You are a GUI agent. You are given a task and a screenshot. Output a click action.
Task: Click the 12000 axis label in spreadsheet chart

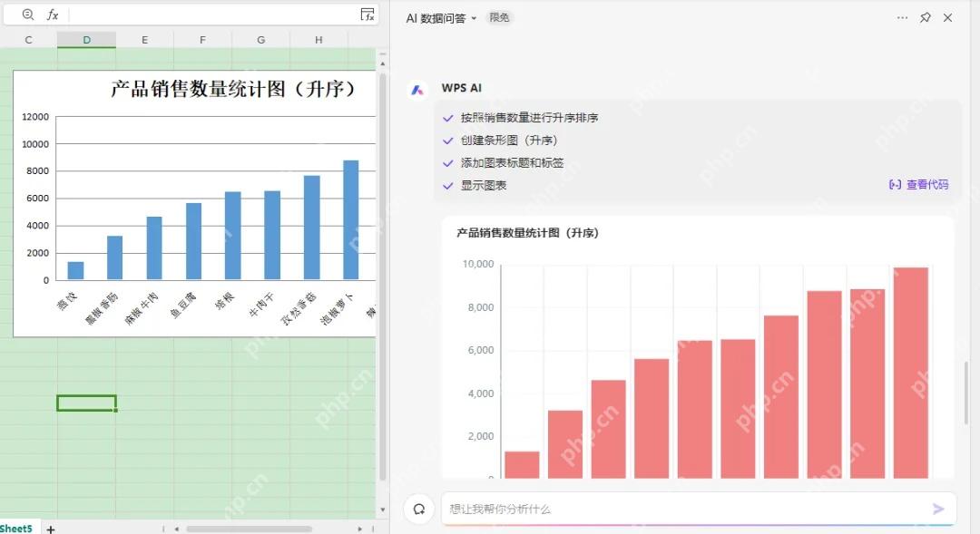pos(35,117)
